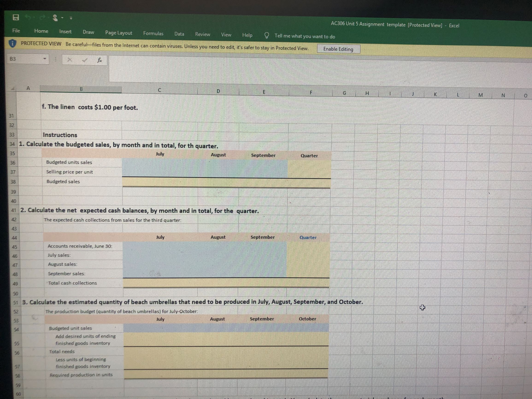
Task: Open the Insert Function (fx) dialog
Action: point(99,60)
